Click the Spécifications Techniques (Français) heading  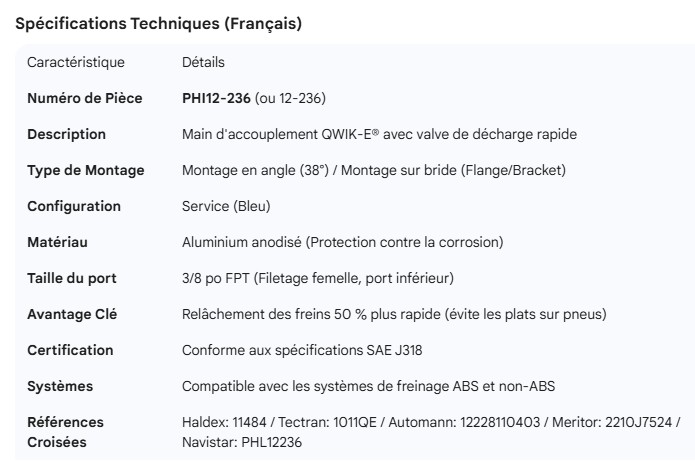tap(158, 24)
